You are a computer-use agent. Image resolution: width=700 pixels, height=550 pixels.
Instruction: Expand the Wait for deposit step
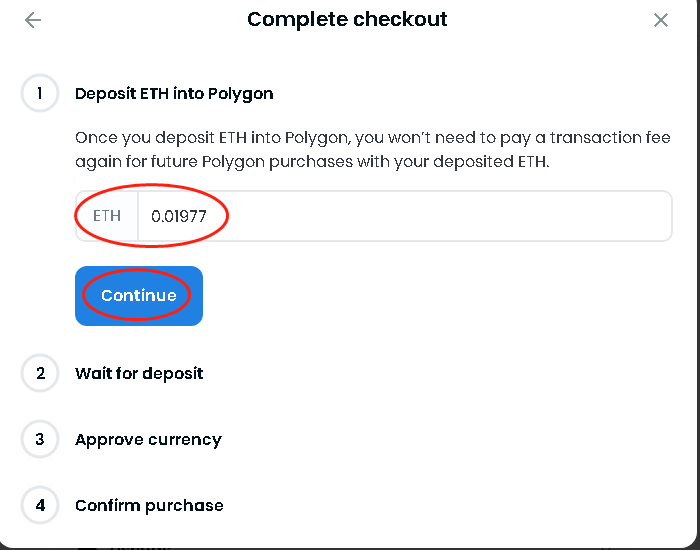(x=139, y=374)
